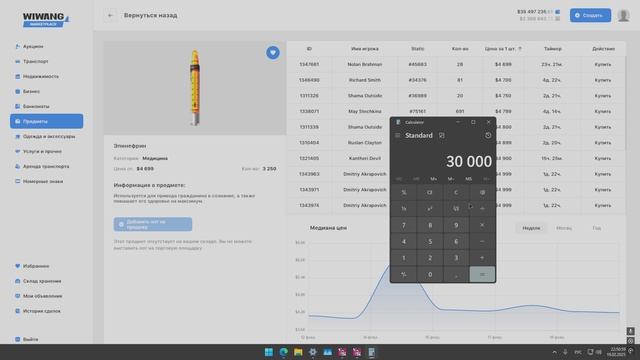Buy the lot from May Slechkina

[602, 111]
